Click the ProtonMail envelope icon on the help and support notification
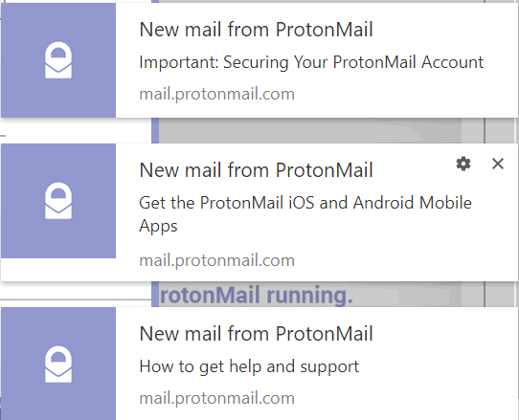 (58, 364)
